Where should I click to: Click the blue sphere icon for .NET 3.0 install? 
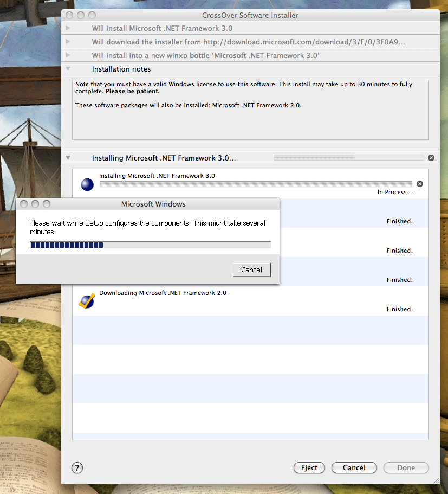point(87,184)
